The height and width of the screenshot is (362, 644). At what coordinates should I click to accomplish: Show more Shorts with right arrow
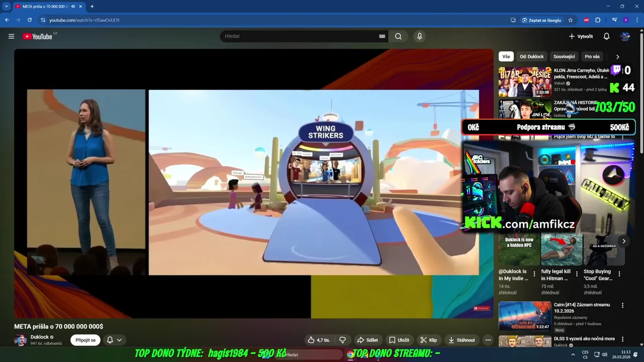[624, 241]
